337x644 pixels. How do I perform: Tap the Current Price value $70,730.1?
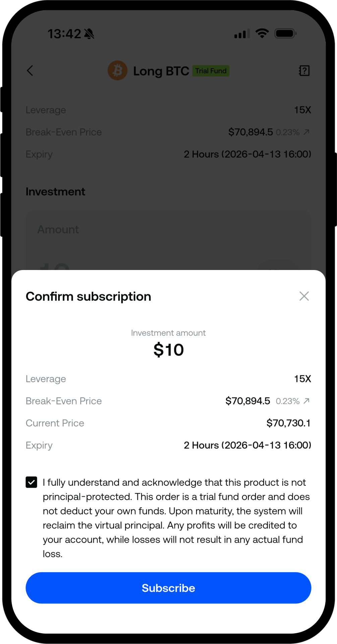[288, 423]
